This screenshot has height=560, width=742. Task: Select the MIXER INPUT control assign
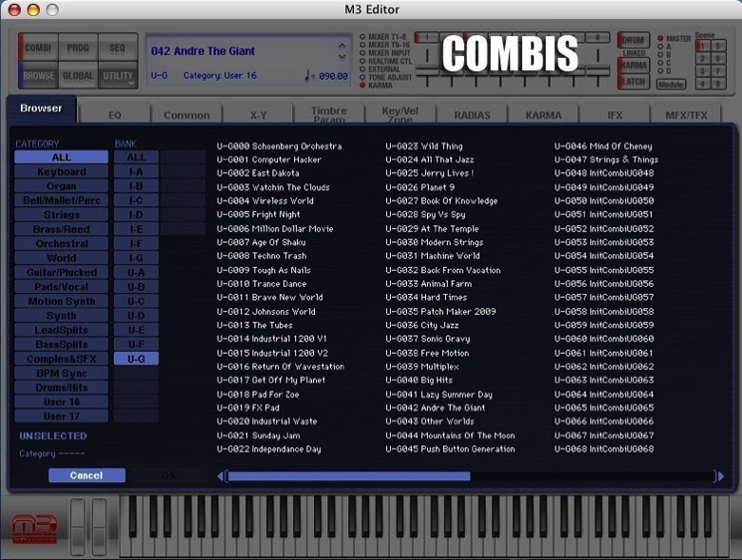click(362, 53)
